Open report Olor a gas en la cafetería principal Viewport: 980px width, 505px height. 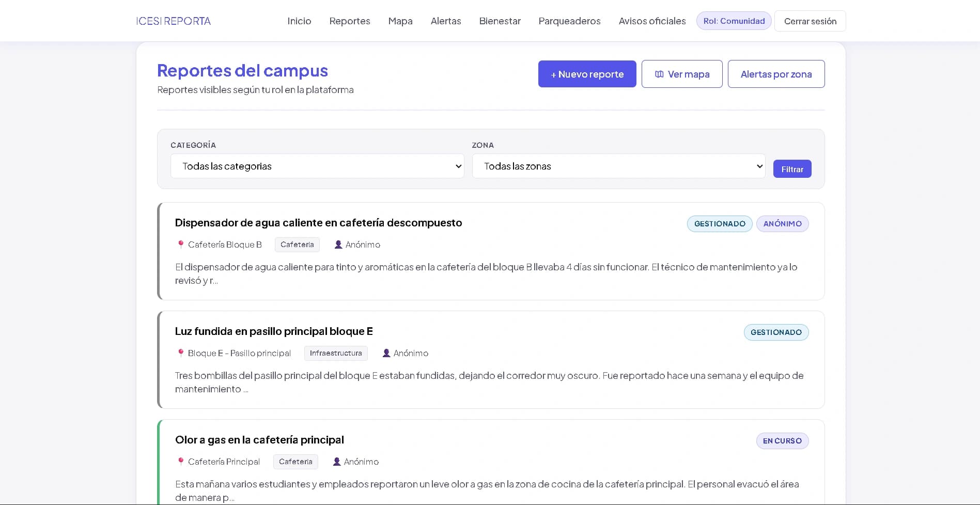coord(259,440)
